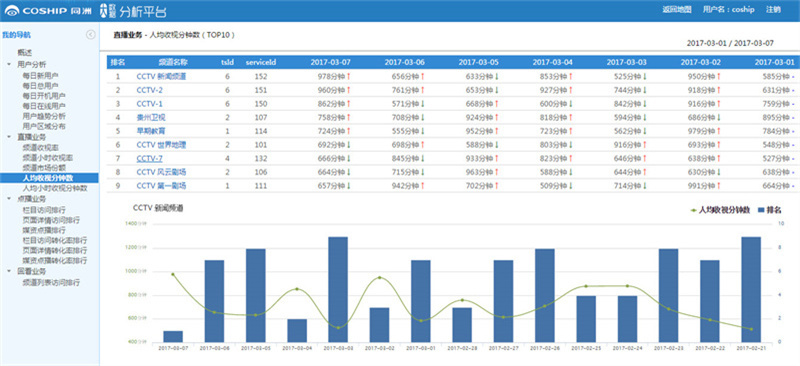
Task: Collapse the 用户分析 tree group
Action: coord(9,64)
